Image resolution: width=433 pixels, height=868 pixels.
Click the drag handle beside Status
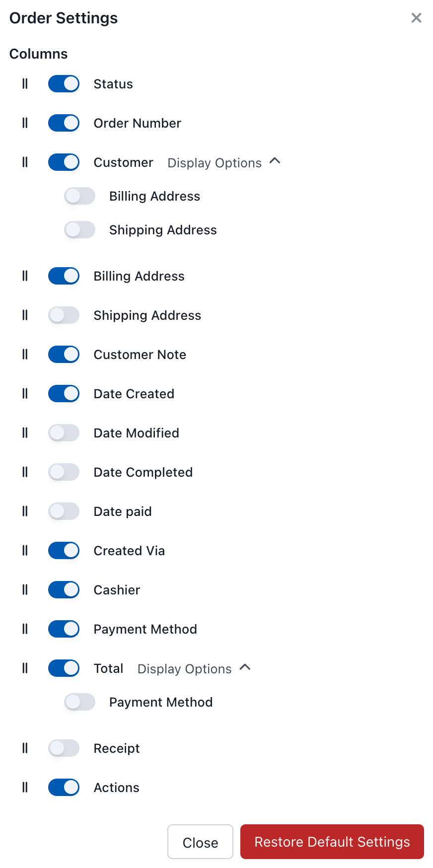[25, 84]
